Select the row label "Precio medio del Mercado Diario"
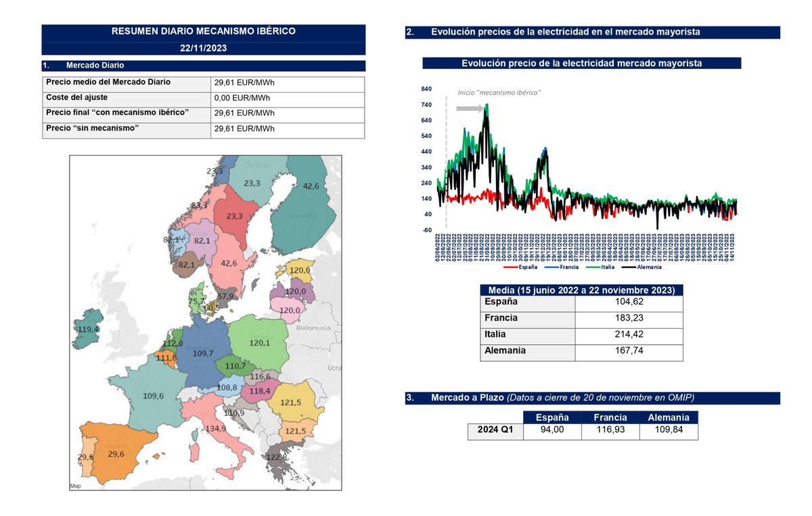812x516 pixels. 108,82
